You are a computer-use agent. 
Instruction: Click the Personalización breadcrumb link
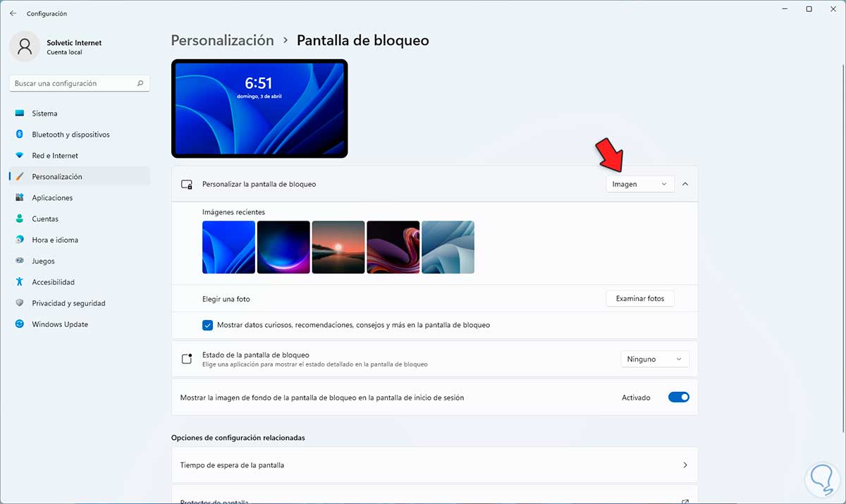[x=222, y=40]
